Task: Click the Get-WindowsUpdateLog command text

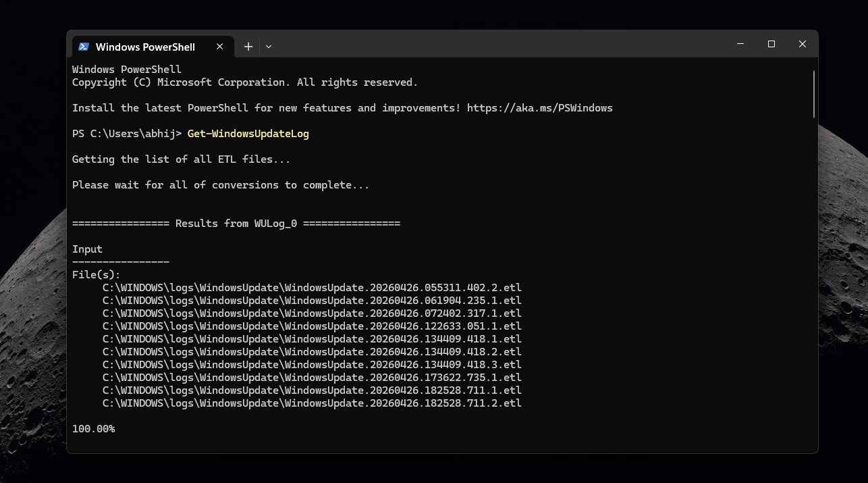Action: [x=248, y=133]
